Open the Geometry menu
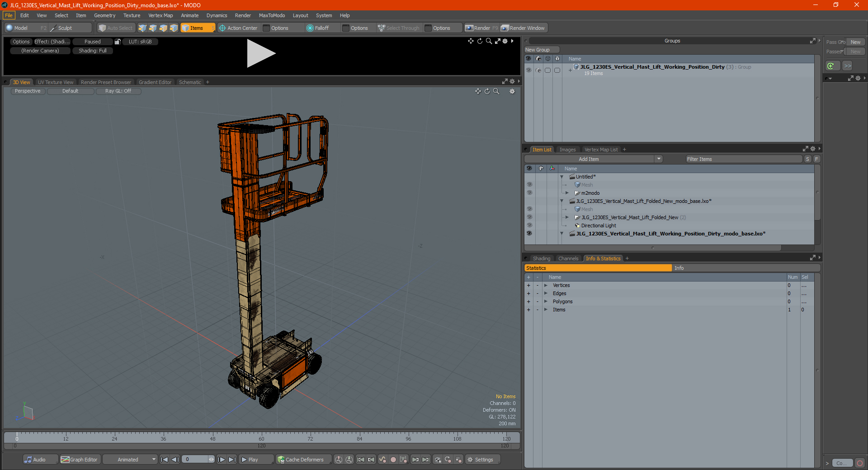Screen dimensions: 868x470 pyautogui.click(x=104, y=15)
